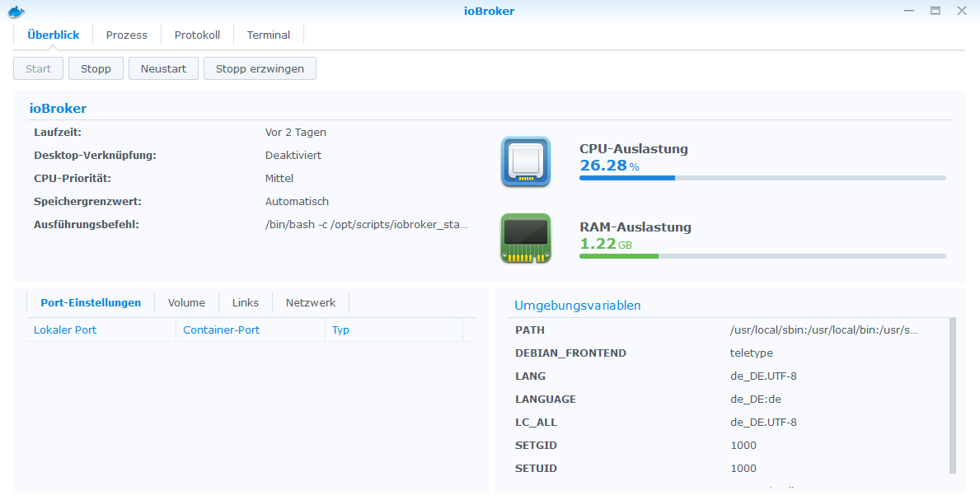Switch to the Links tab

pos(245,302)
